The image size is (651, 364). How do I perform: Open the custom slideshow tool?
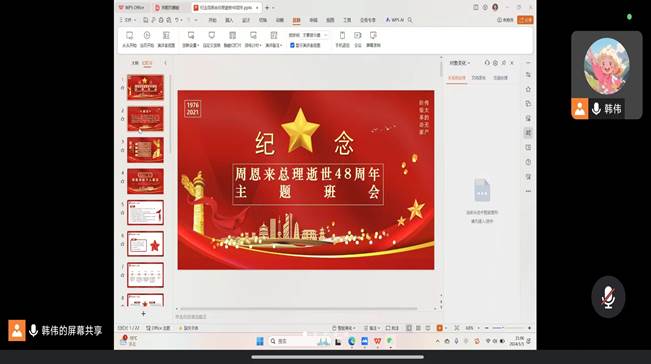point(211,39)
